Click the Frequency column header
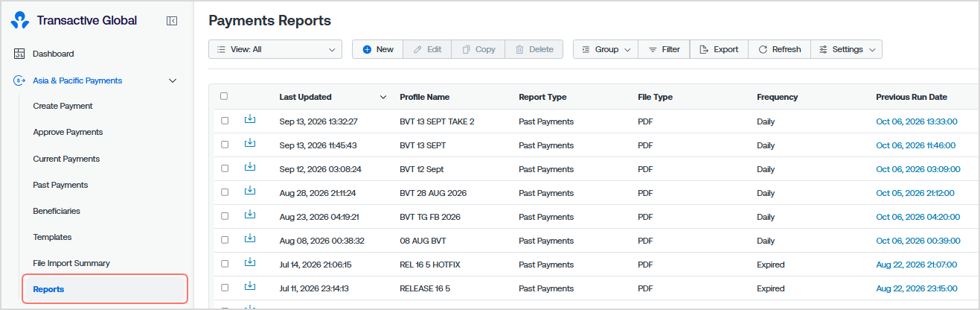 click(777, 97)
